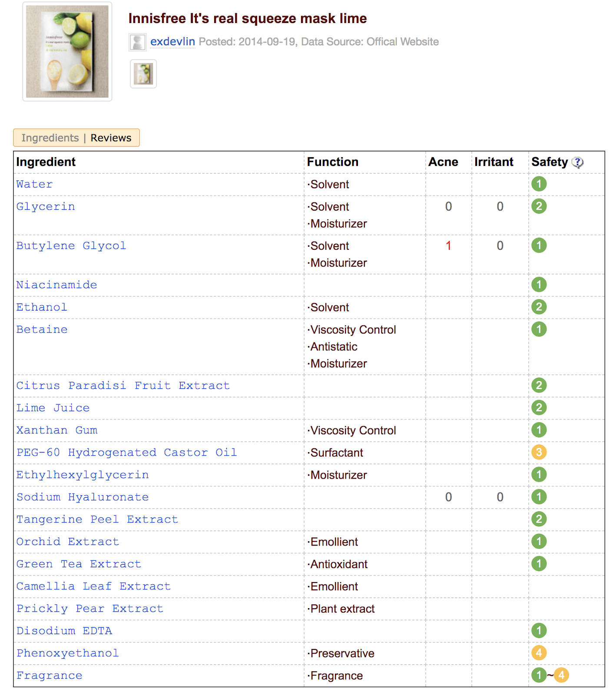This screenshot has width=616, height=695.
Task: Click the Moisturizer function for Ethylhexylglycerin
Action: (337, 475)
